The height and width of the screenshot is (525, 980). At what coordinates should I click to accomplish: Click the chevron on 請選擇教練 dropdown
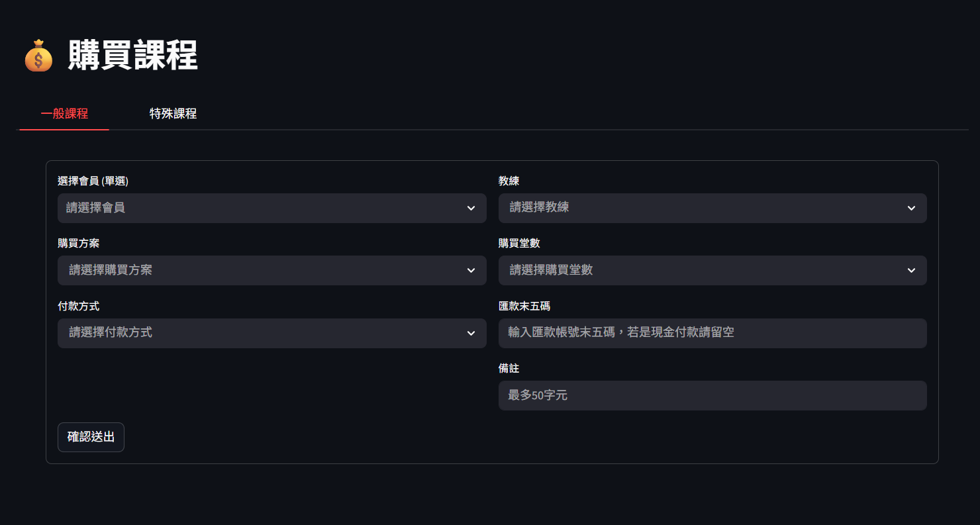tap(912, 208)
